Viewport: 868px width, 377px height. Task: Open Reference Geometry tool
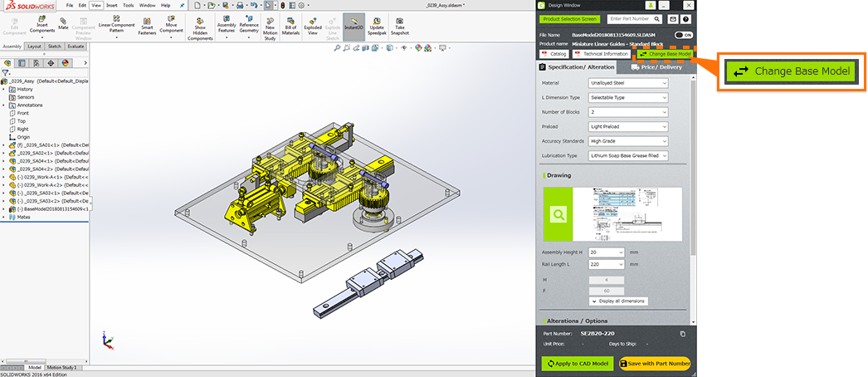point(249,27)
